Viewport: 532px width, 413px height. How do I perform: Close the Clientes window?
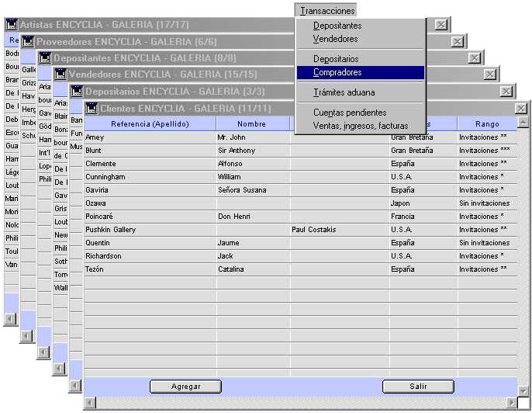pos(521,109)
